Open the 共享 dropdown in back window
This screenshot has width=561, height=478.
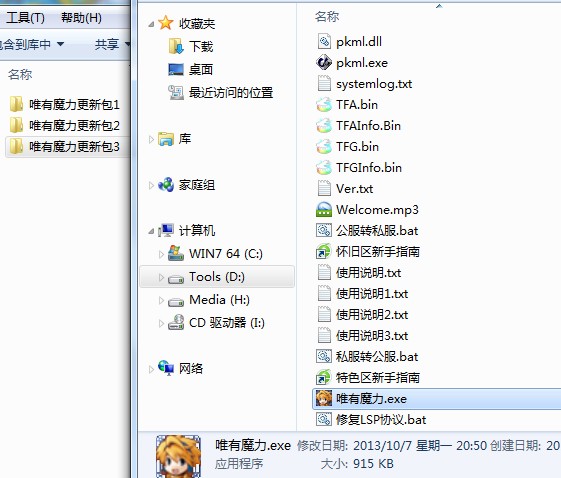112,44
